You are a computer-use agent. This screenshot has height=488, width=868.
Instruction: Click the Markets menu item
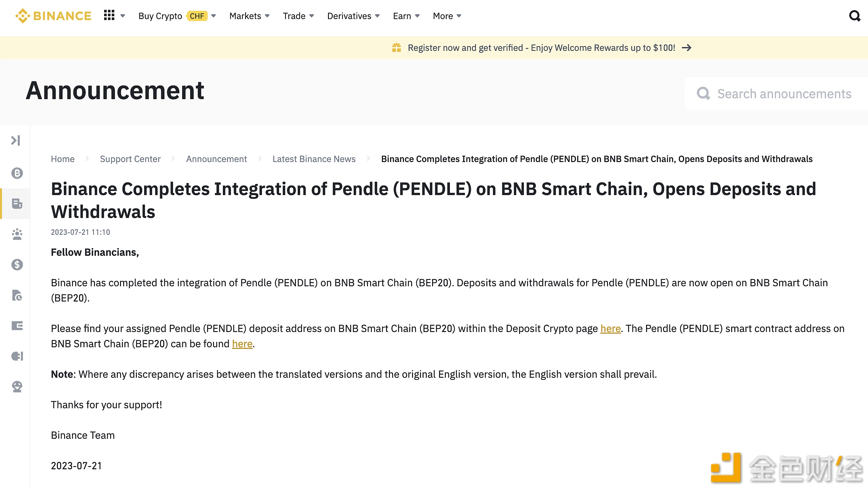tap(245, 16)
